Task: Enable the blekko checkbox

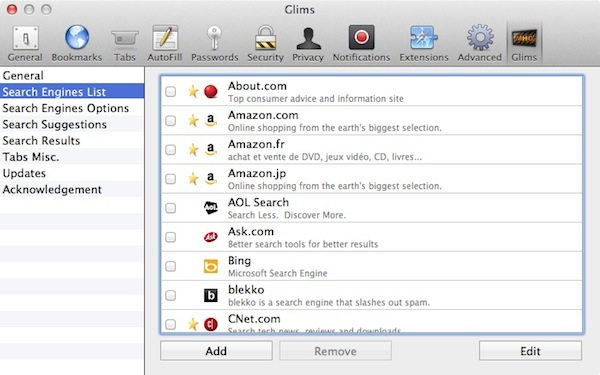Action: [x=171, y=295]
